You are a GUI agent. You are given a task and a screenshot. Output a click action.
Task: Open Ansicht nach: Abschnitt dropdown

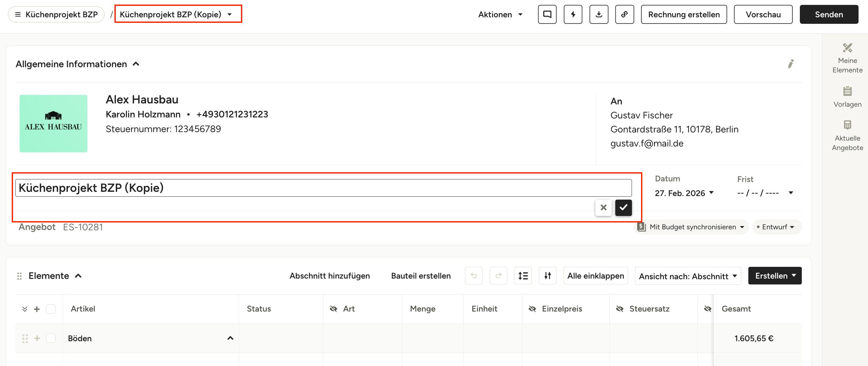click(x=688, y=276)
